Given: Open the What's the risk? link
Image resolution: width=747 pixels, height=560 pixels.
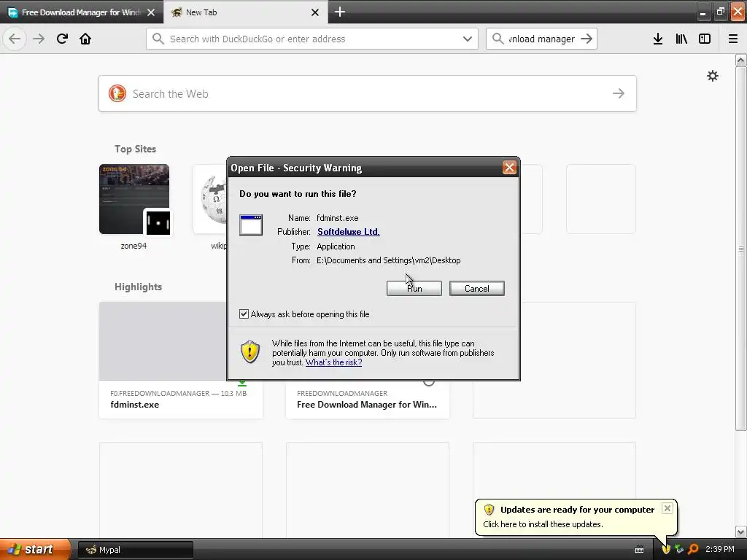Looking at the screenshot, I should click(333, 362).
